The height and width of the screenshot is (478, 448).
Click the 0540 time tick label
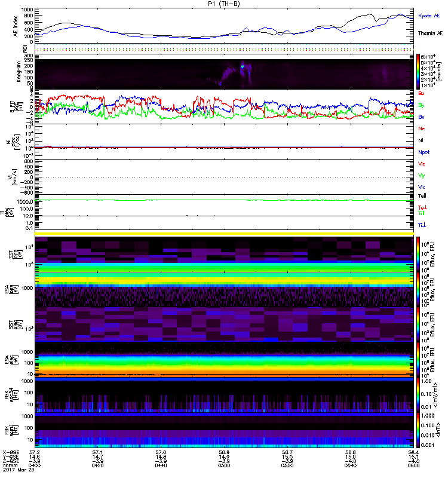tap(351, 465)
